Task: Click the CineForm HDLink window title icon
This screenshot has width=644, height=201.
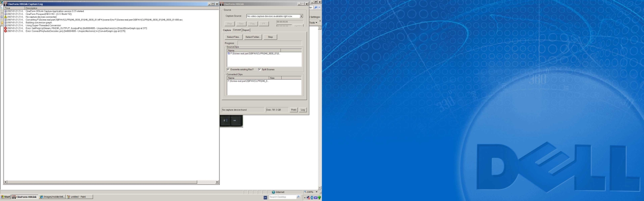Action: (x=222, y=4)
